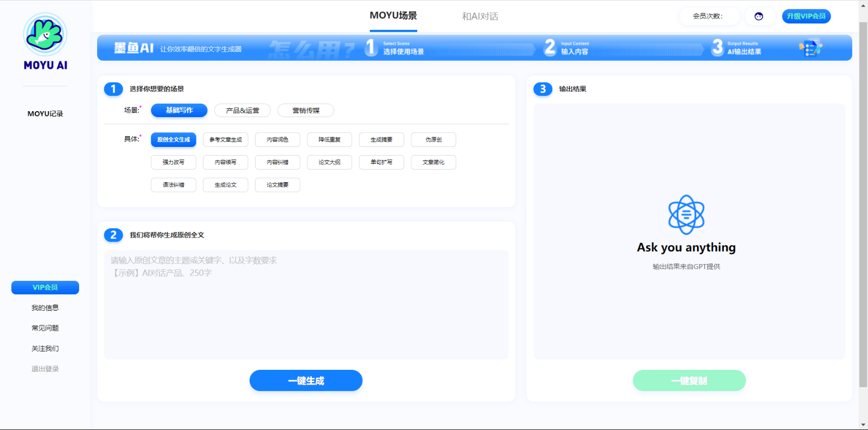
Task: Pick the 语法纠错 option
Action: tap(174, 185)
